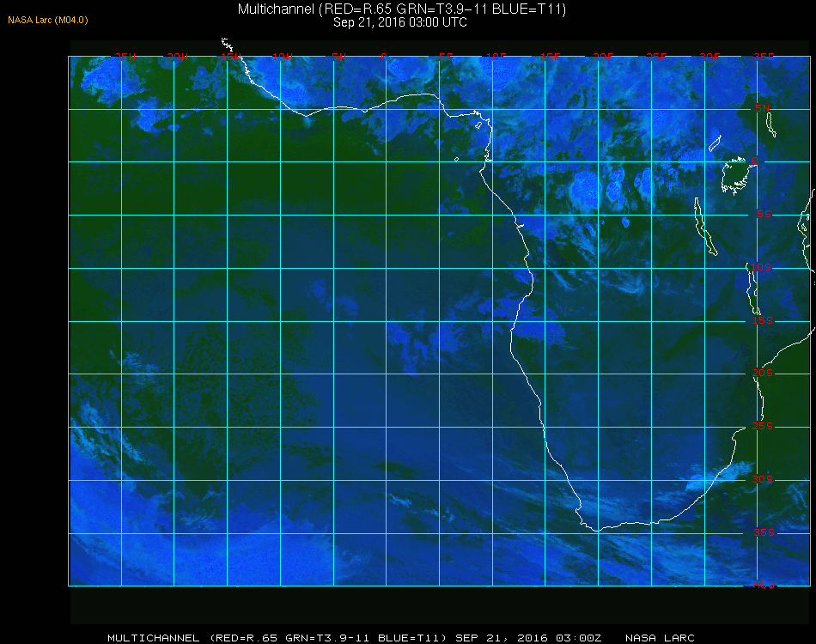Click the 5N latitude label
Image resolution: width=816 pixels, height=644 pixels.
point(763,108)
